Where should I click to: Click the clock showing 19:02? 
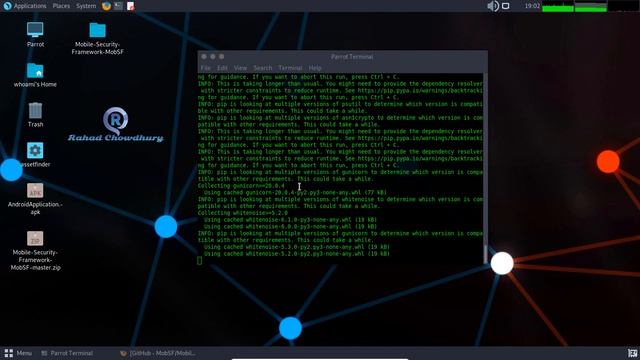532,6
